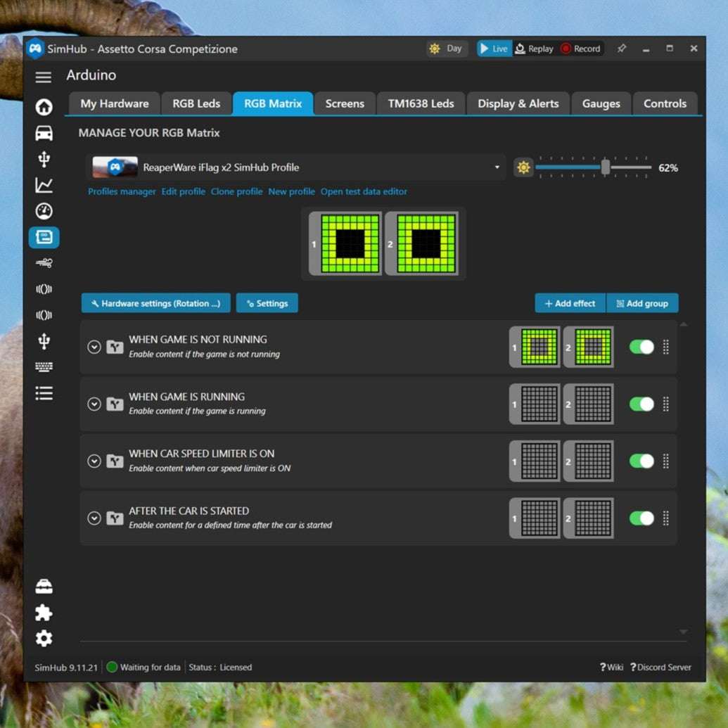
Task: Switch to the TM1638 Leds tab
Action: (421, 103)
